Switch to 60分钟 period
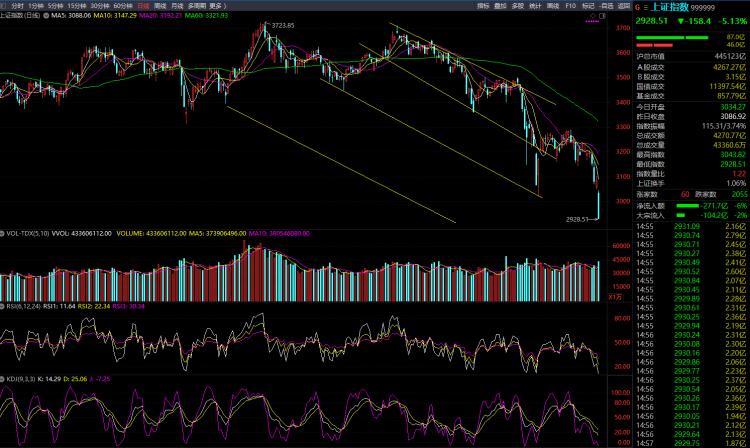Image resolution: width=750 pixels, height=448 pixels. [121, 6]
